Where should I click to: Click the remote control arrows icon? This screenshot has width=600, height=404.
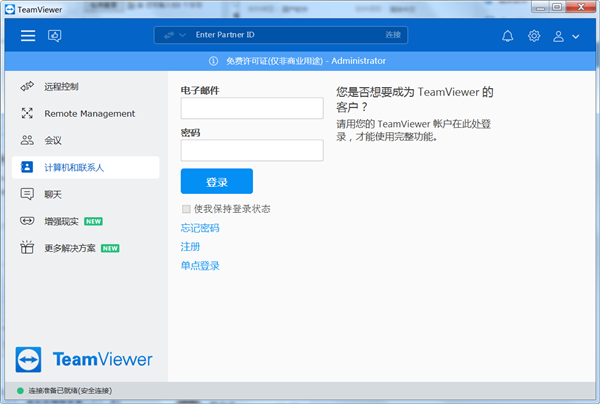click(x=27, y=86)
